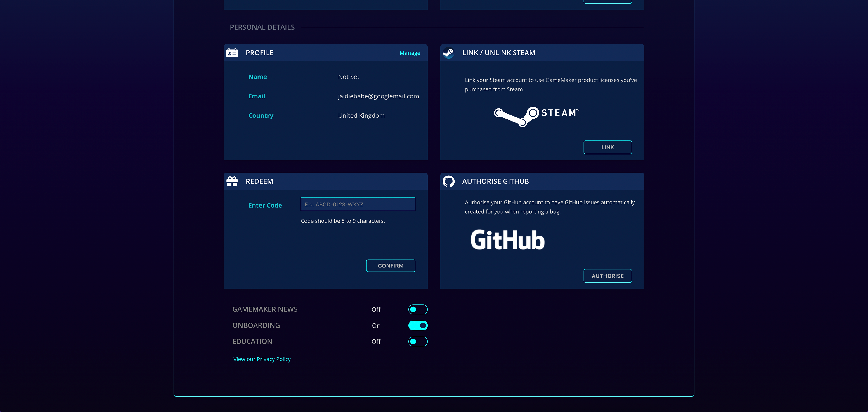Toggle the GameMaker News switch
Viewport: 868px width, 412px height.
[x=418, y=309]
